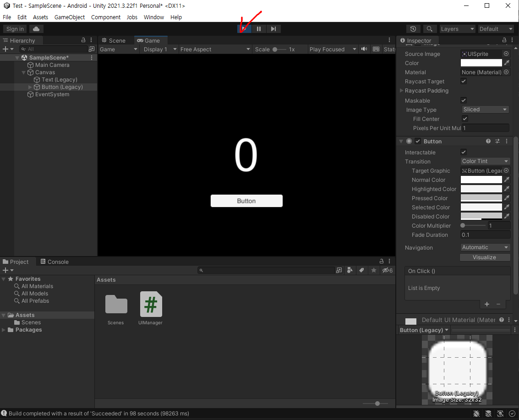Adjust the asset icon size slider
Image resolution: width=519 pixels, height=420 pixels.
pos(375,404)
